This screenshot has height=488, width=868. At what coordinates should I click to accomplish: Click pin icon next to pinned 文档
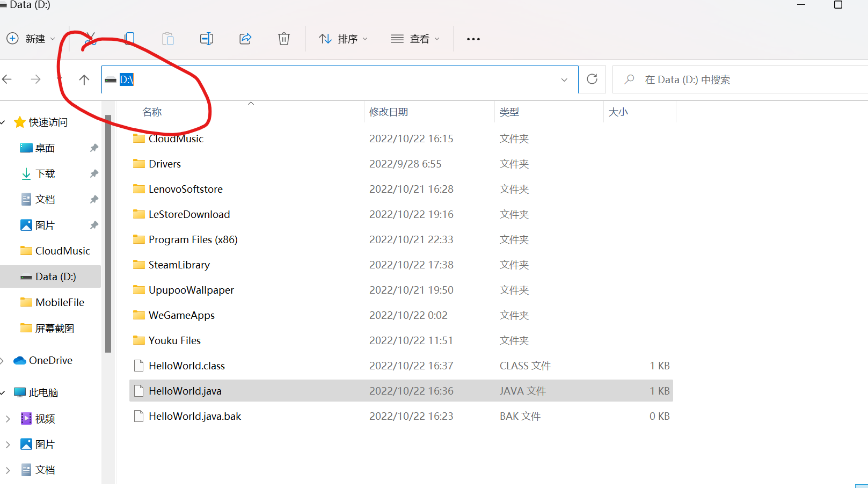click(94, 199)
